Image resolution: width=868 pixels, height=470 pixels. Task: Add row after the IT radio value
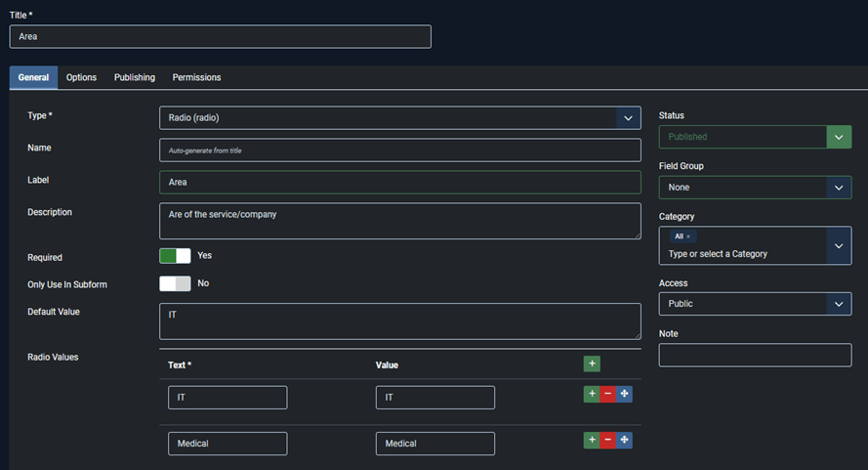[x=592, y=395]
